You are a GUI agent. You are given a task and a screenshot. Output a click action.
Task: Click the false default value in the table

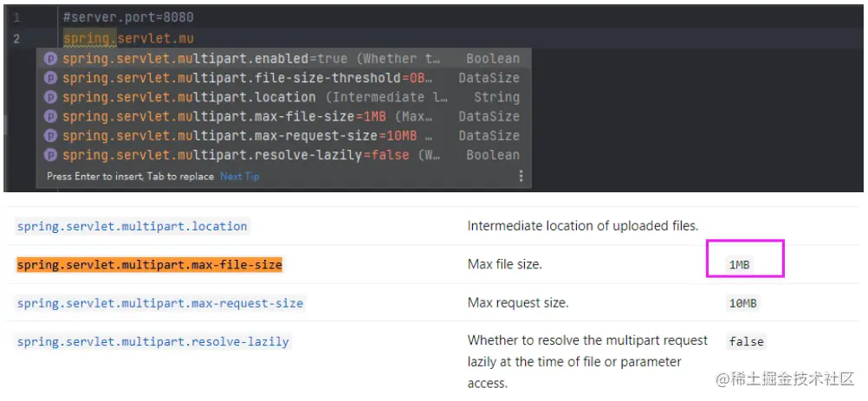(x=746, y=341)
